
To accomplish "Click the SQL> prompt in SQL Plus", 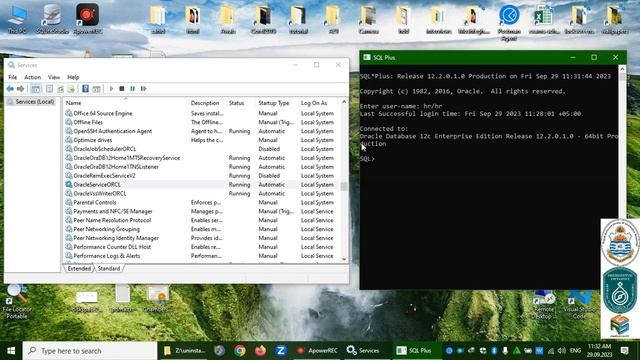I will point(367,159).
